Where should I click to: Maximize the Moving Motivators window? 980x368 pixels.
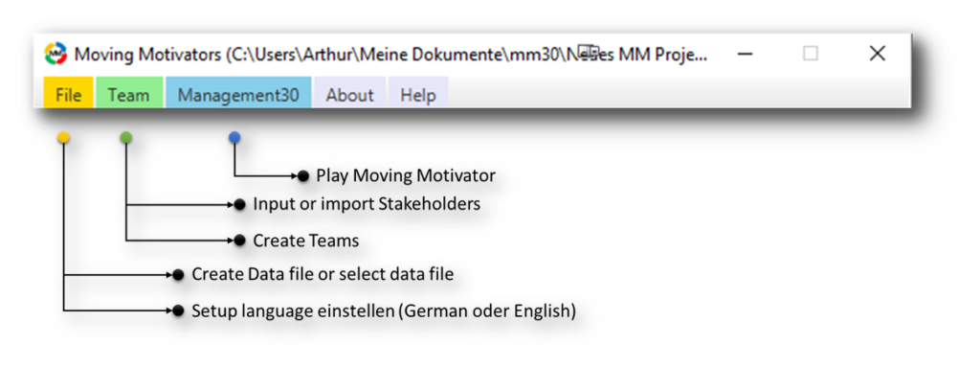(811, 55)
